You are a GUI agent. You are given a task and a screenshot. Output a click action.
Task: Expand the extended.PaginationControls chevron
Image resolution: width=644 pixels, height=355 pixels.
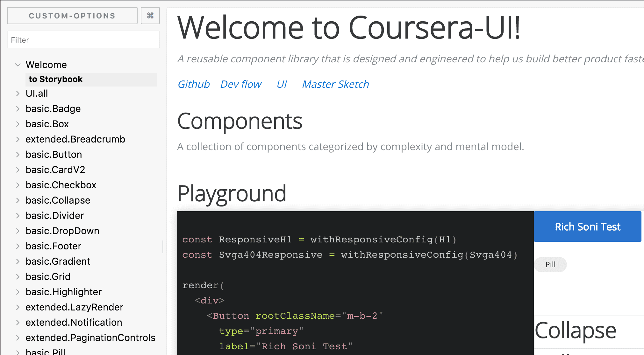click(x=18, y=338)
